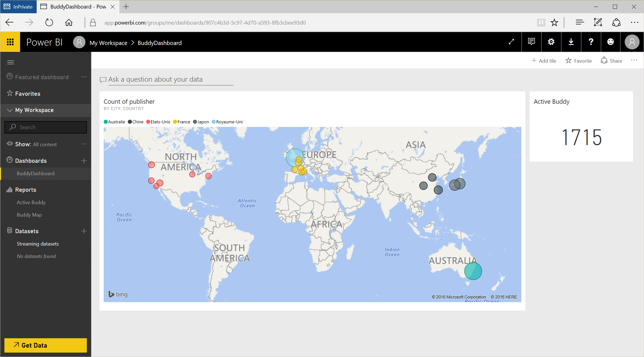
Task: Open dashboard More options ellipsis
Action: click(x=634, y=60)
